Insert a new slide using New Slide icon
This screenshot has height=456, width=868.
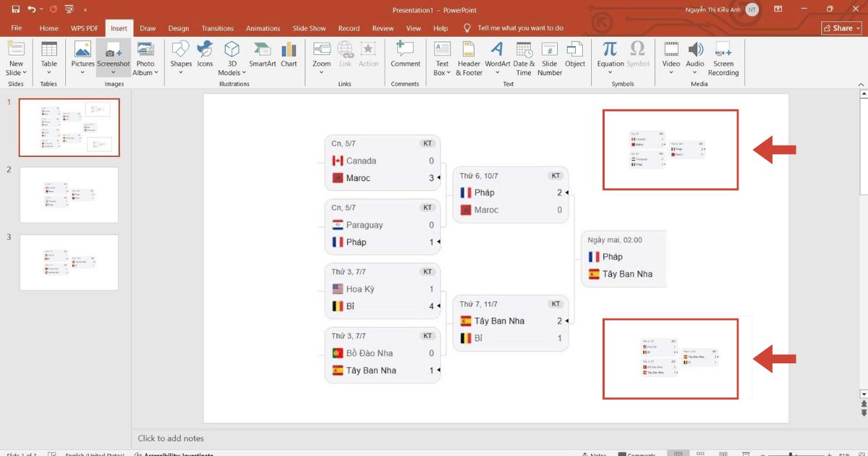click(x=16, y=49)
